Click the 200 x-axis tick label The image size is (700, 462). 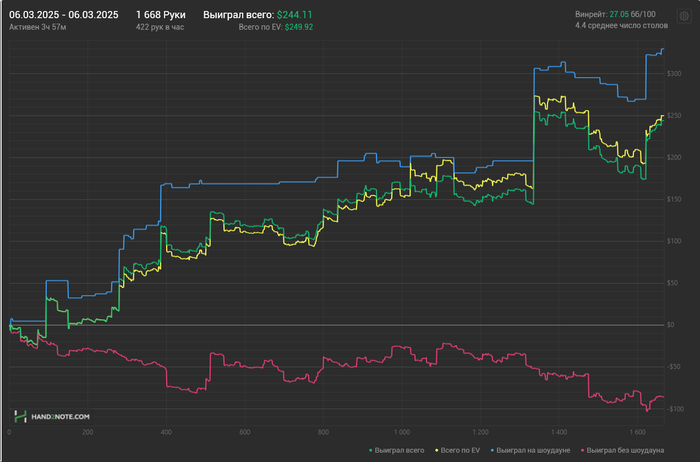(88, 432)
